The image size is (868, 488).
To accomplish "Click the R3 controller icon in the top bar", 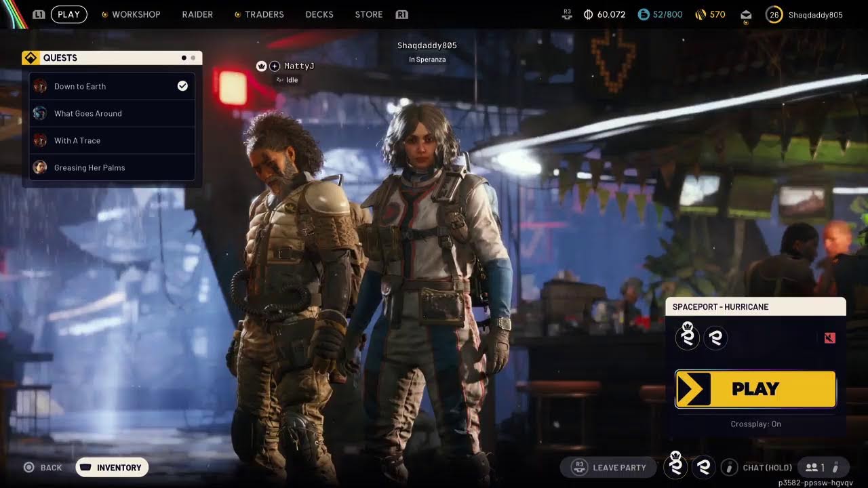I will coord(568,14).
